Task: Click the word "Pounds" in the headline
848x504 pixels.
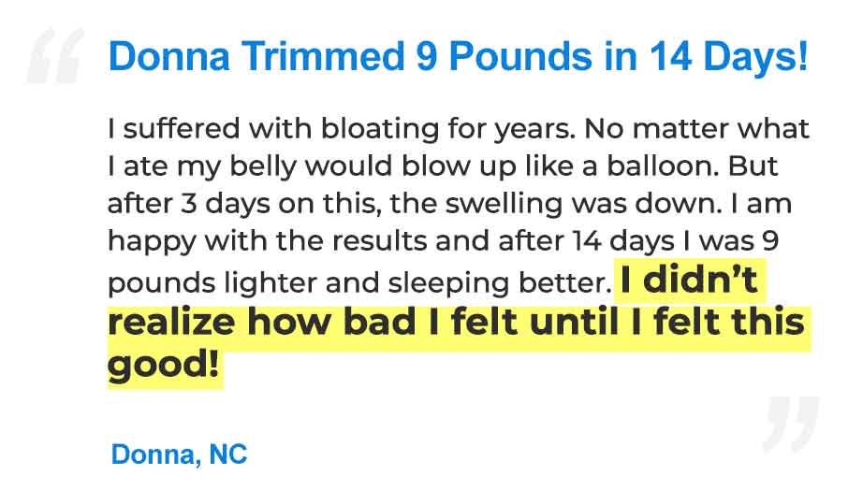Action: click(x=520, y=56)
